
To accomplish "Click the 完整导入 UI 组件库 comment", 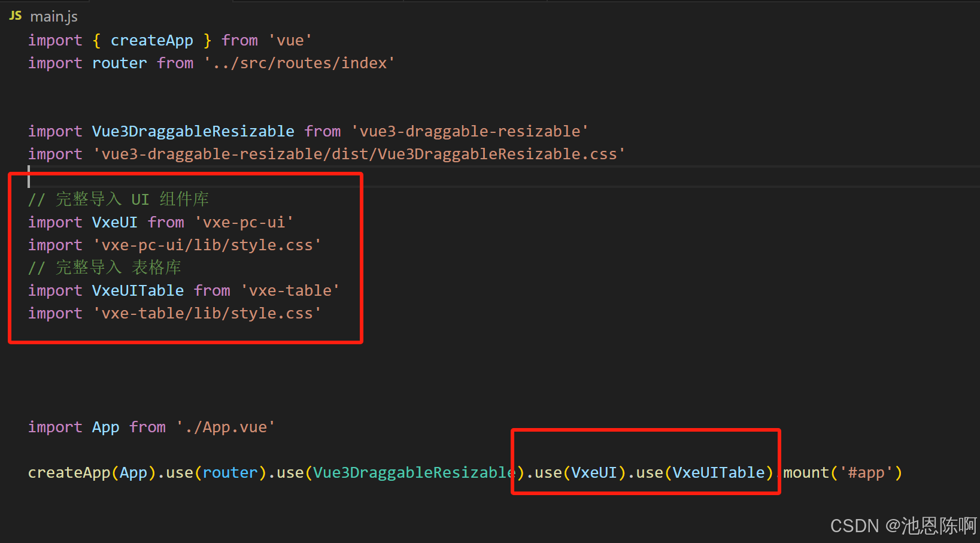I will 118,199.
